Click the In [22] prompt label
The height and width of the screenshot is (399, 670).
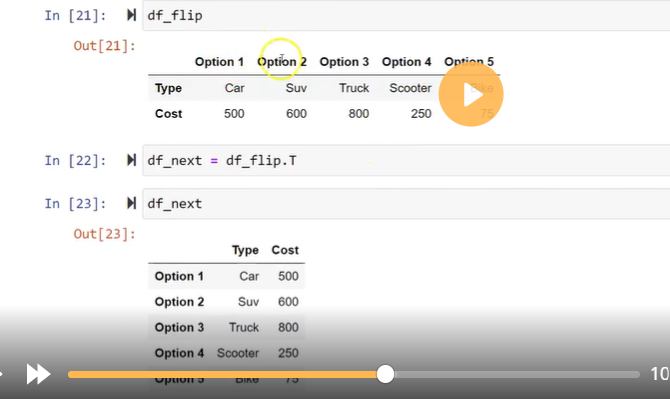75,161
